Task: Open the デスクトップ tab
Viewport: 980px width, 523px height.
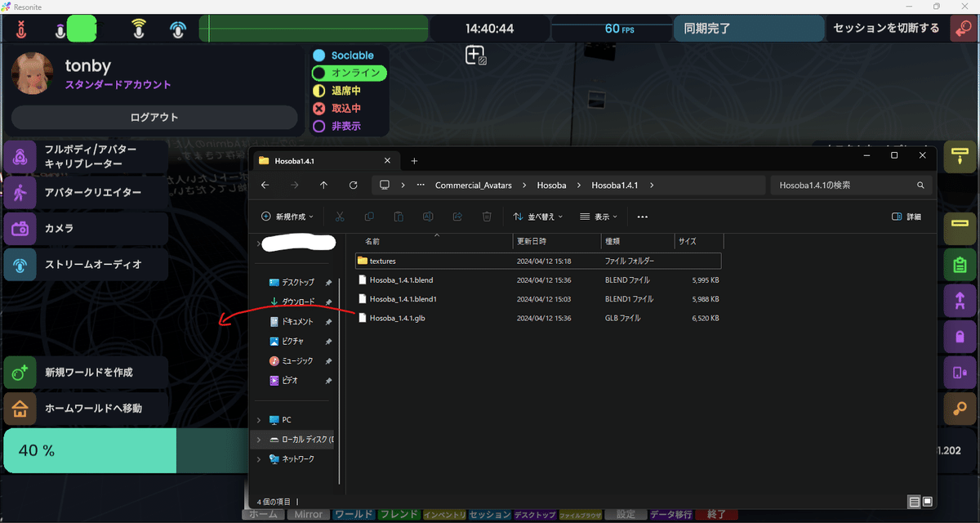Action: tap(535, 515)
